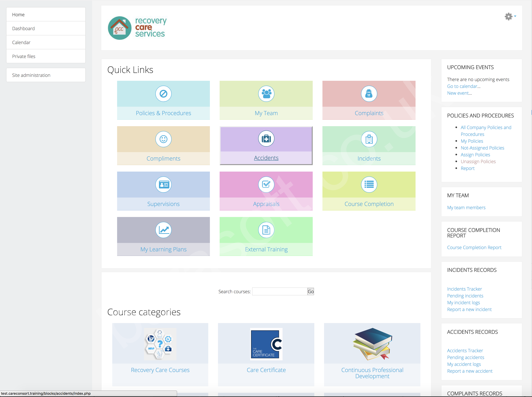532x397 pixels.
Task: Open the Course Completion Report link
Action: pyautogui.click(x=474, y=247)
